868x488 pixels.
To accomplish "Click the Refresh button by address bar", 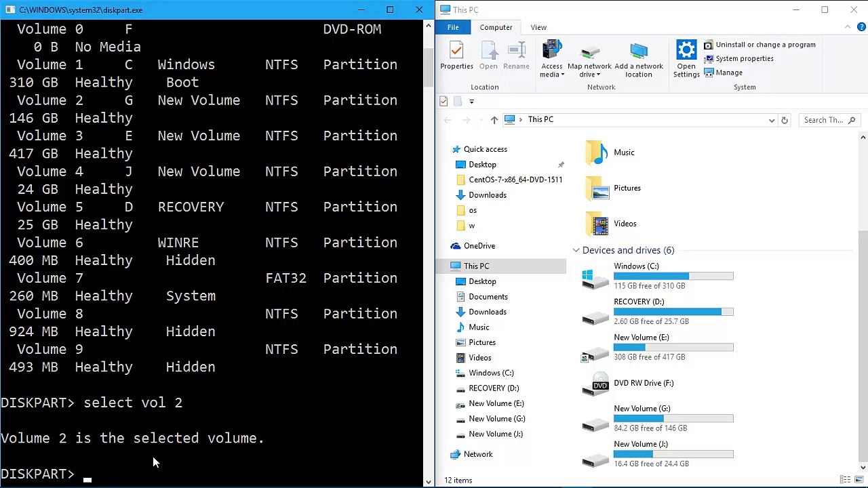I will pos(784,120).
